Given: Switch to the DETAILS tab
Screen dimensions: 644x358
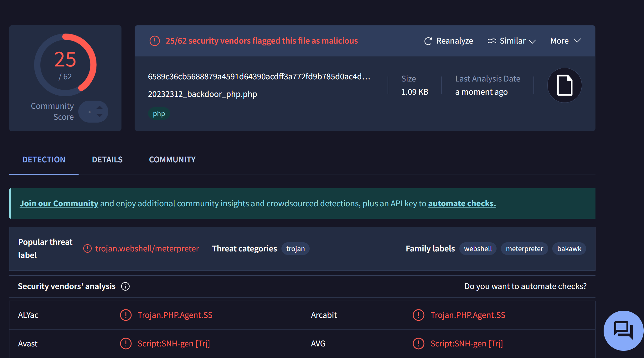Looking at the screenshot, I should (107, 160).
